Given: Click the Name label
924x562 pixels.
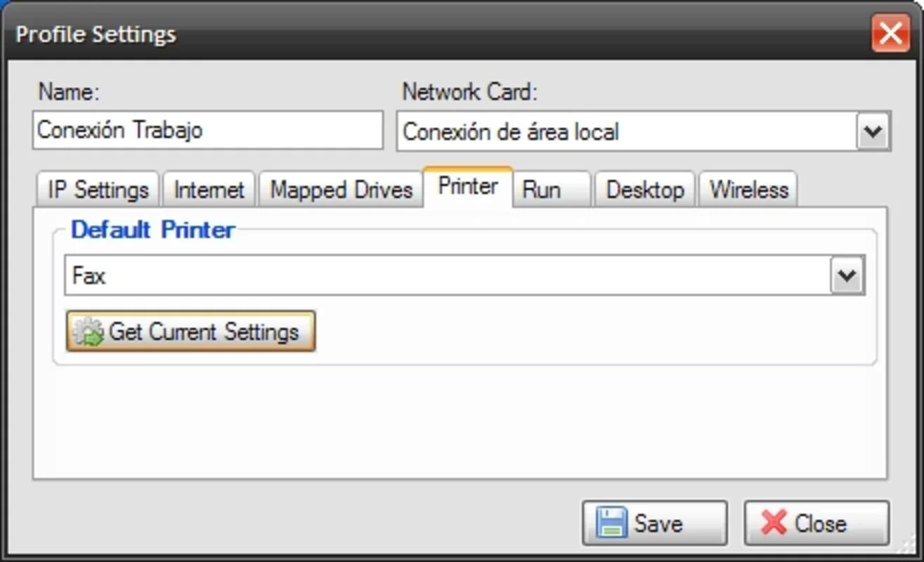Looking at the screenshot, I should (69, 92).
